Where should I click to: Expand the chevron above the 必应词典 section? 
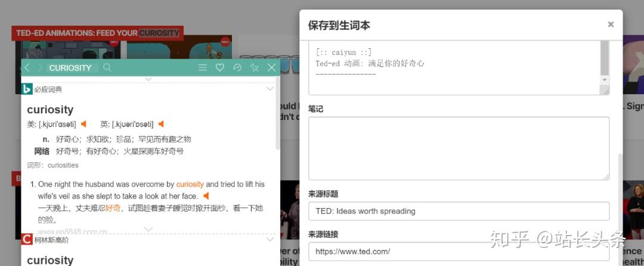(148, 79)
